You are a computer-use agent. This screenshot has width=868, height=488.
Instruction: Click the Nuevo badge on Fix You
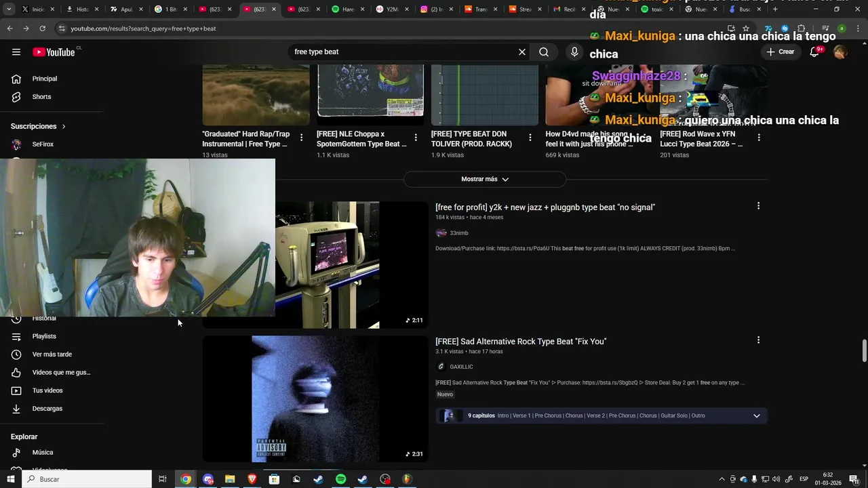445,394
